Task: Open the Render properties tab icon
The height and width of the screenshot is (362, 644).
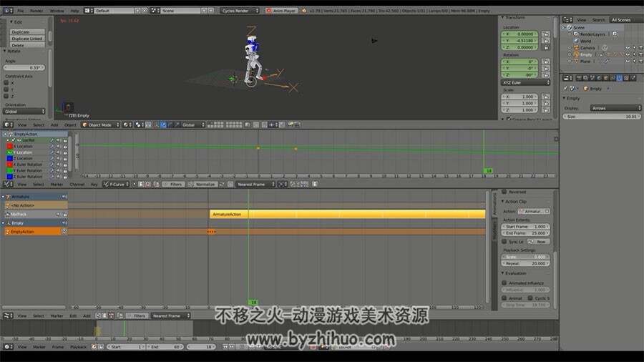Action: click(x=579, y=77)
